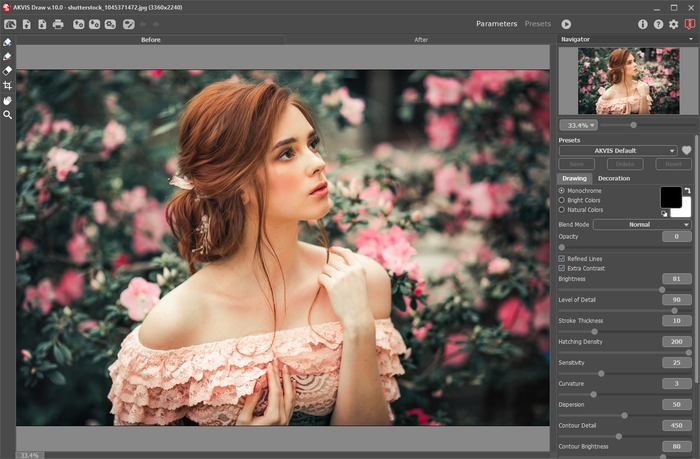Select the Zoom magnifier tool
This screenshot has width=700, height=459.
(8, 115)
